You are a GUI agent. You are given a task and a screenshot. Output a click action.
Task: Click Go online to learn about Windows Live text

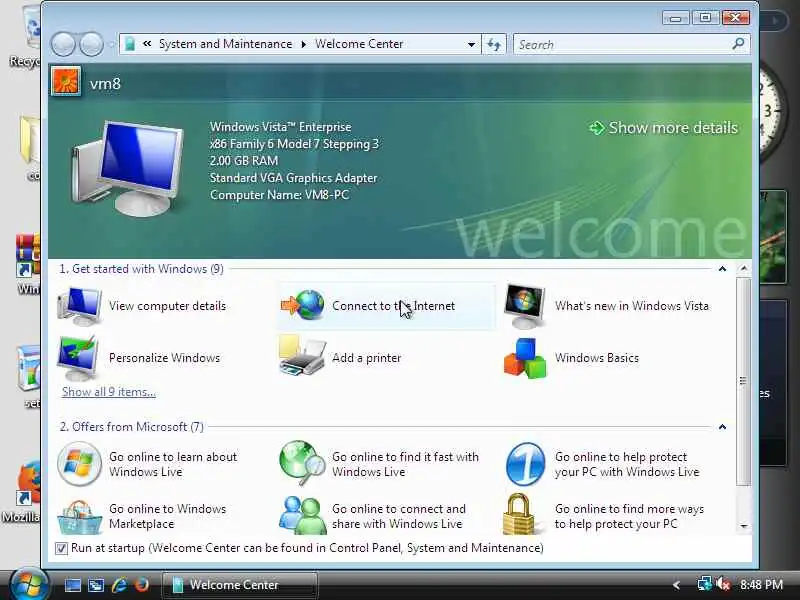pos(173,464)
